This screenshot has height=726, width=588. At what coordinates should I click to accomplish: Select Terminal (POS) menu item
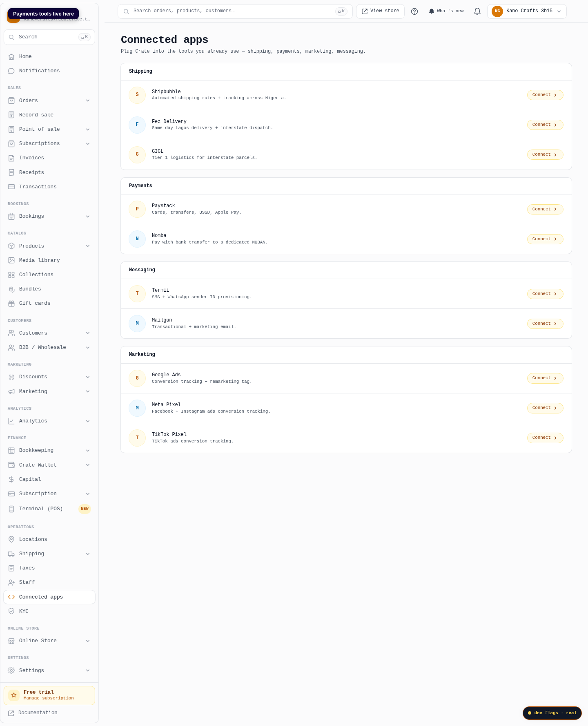[x=49, y=509]
